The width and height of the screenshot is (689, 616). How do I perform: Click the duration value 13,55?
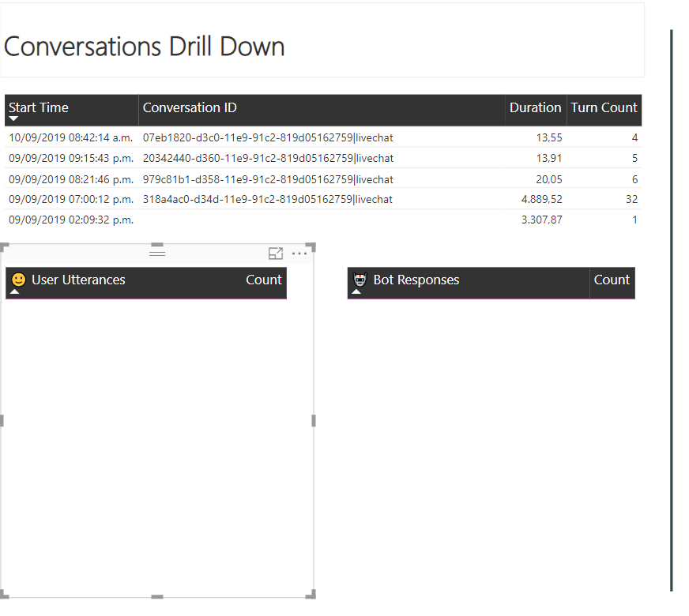549,137
